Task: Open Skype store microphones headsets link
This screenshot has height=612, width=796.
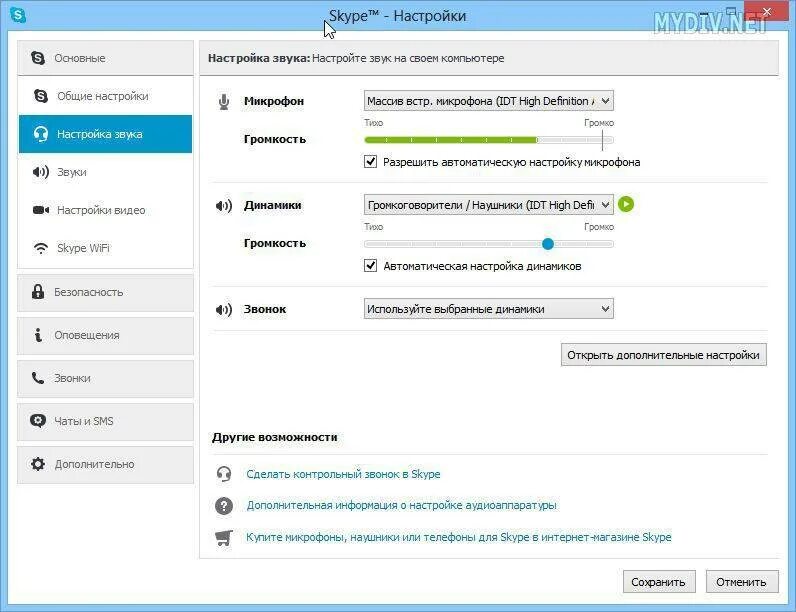Action: (x=459, y=537)
